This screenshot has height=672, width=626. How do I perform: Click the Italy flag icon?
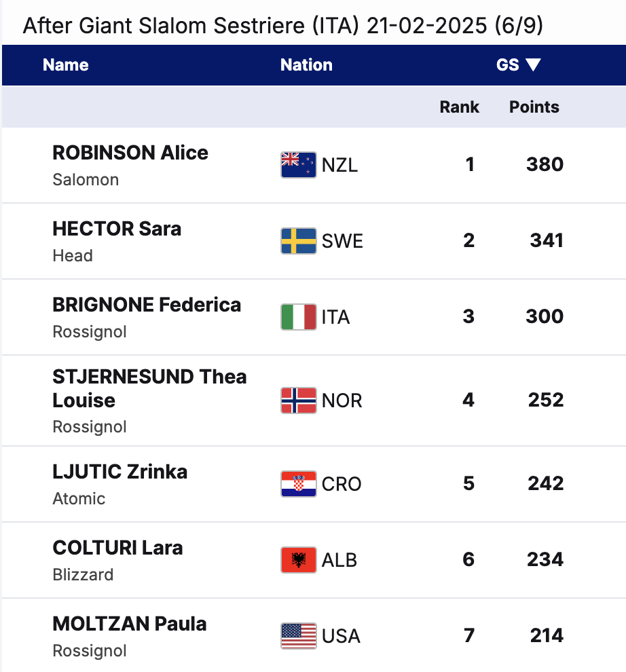click(298, 317)
